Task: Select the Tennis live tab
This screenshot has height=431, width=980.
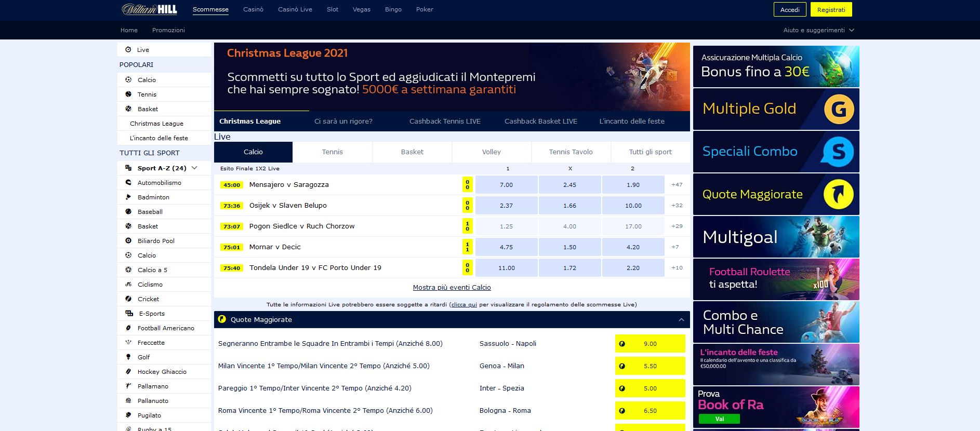Action: click(x=333, y=152)
